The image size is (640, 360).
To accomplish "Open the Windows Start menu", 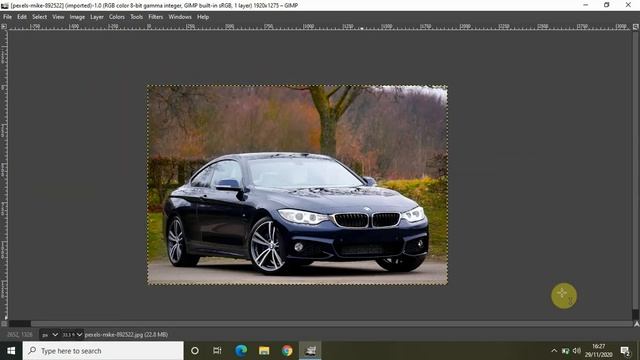I will 11,351.
